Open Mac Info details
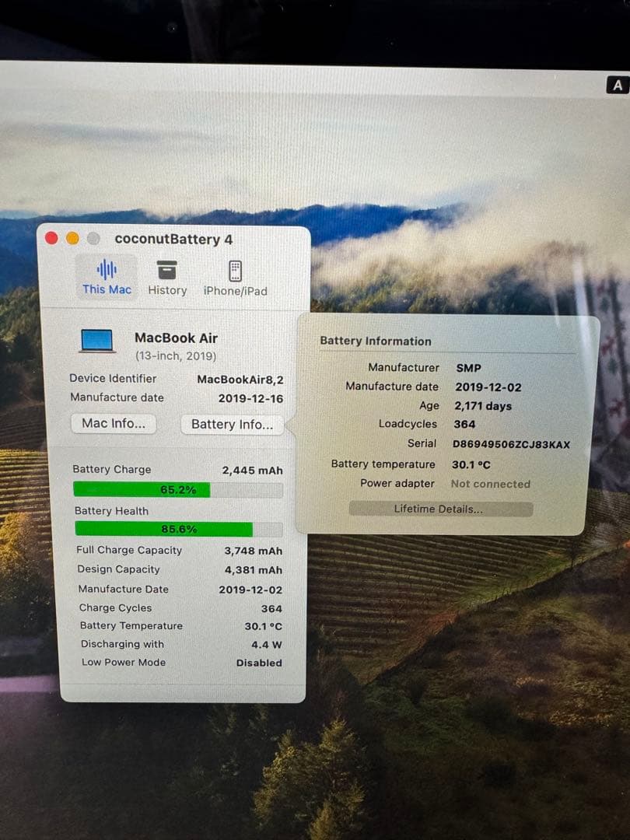Viewport: 630px width, 840px height. pyautogui.click(x=114, y=424)
